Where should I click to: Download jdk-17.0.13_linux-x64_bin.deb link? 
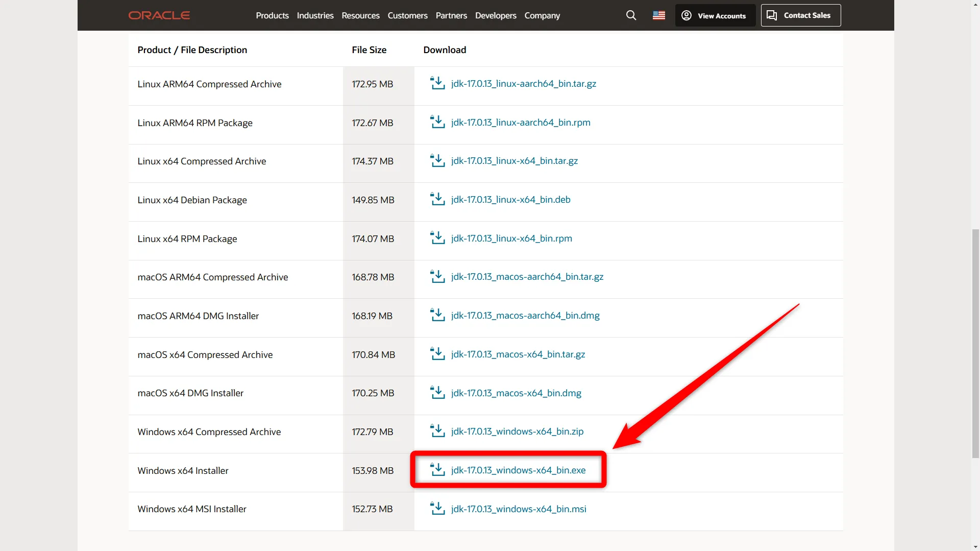(x=511, y=199)
